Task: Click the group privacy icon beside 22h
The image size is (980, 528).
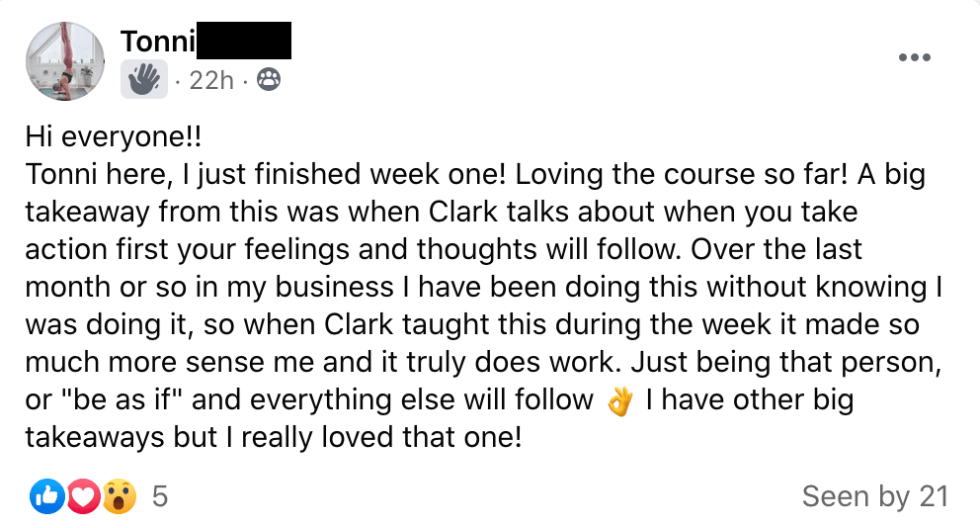Action: [268, 79]
